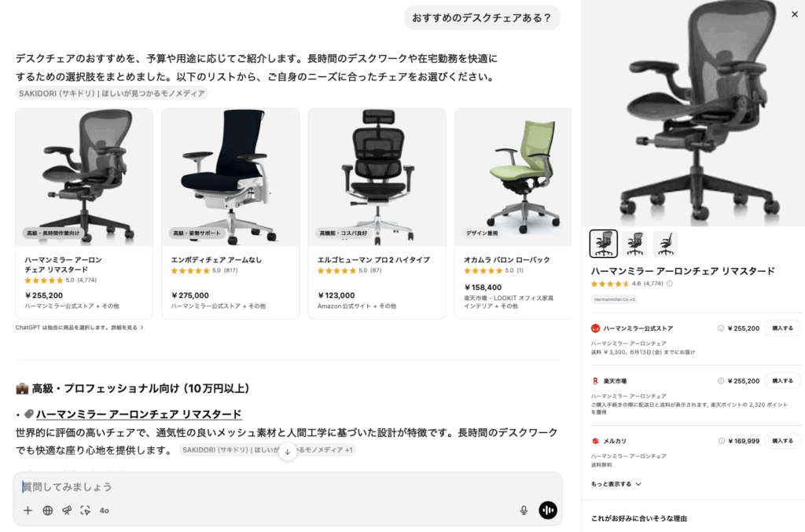Click the rocket-shaped tool icon in composer
805x532 pixels.
click(67, 511)
